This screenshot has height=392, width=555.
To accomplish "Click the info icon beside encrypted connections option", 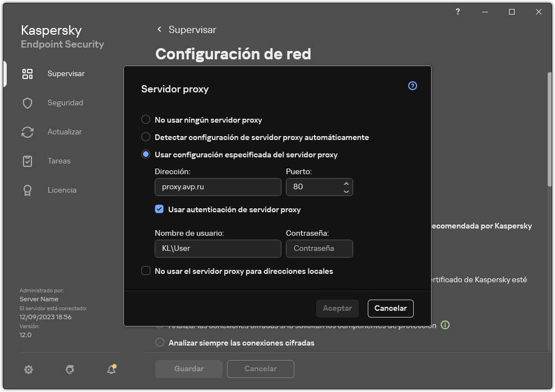I will tap(445, 325).
